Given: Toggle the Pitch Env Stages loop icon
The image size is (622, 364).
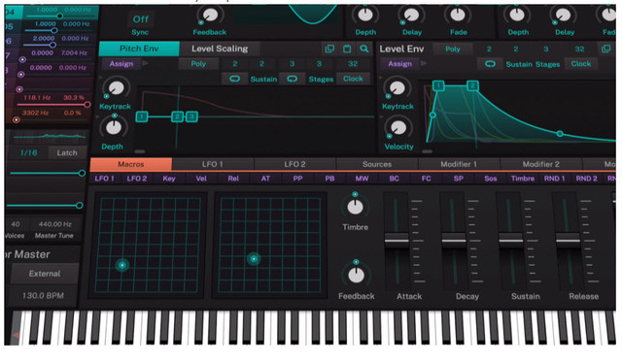Looking at the screenshot, I should pyautogui.click(x=292, y=79).
